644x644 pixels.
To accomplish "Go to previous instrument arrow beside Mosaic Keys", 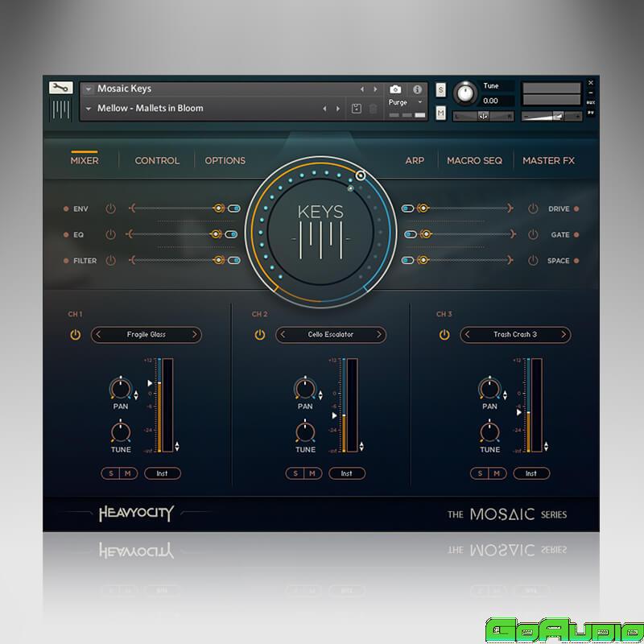I will pyautogui.click(x=361, y=89).
